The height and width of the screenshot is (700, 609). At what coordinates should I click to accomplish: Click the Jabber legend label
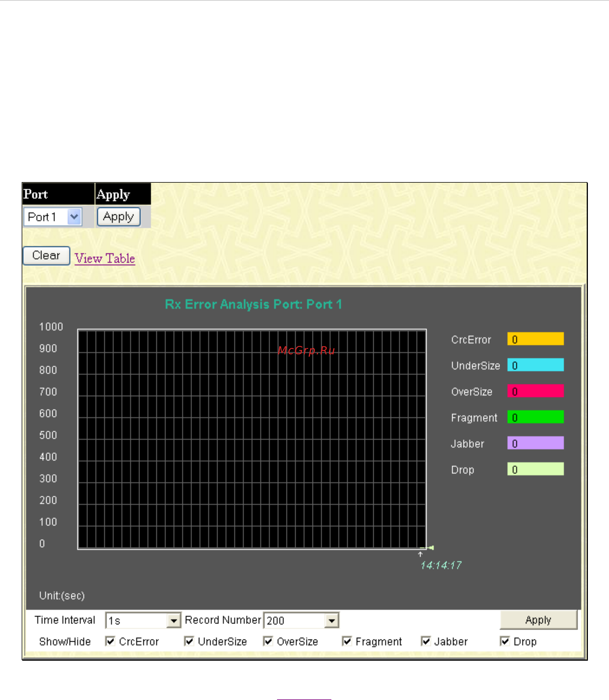tap(467, 444)
